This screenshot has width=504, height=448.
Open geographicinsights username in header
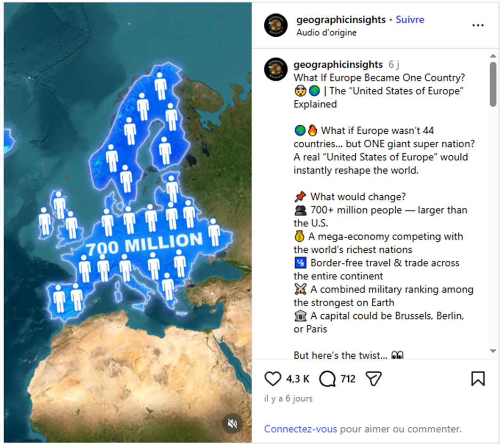coord(341,20)
